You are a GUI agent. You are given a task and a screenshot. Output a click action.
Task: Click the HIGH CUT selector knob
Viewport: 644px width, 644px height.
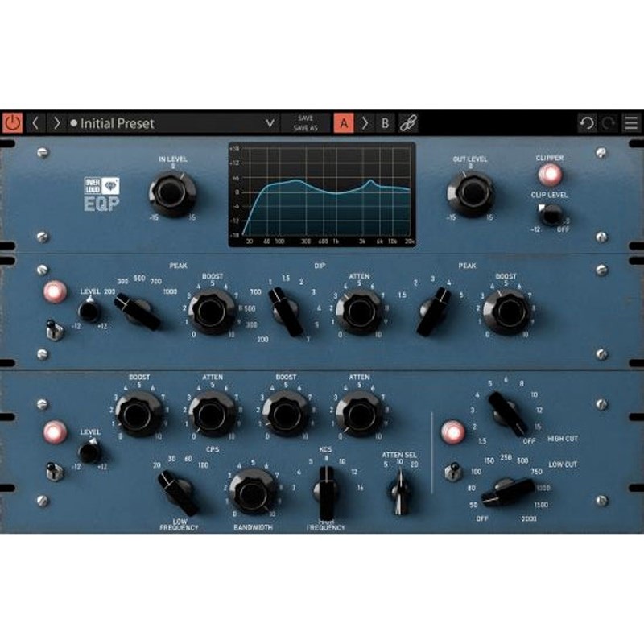pos(507,414)
